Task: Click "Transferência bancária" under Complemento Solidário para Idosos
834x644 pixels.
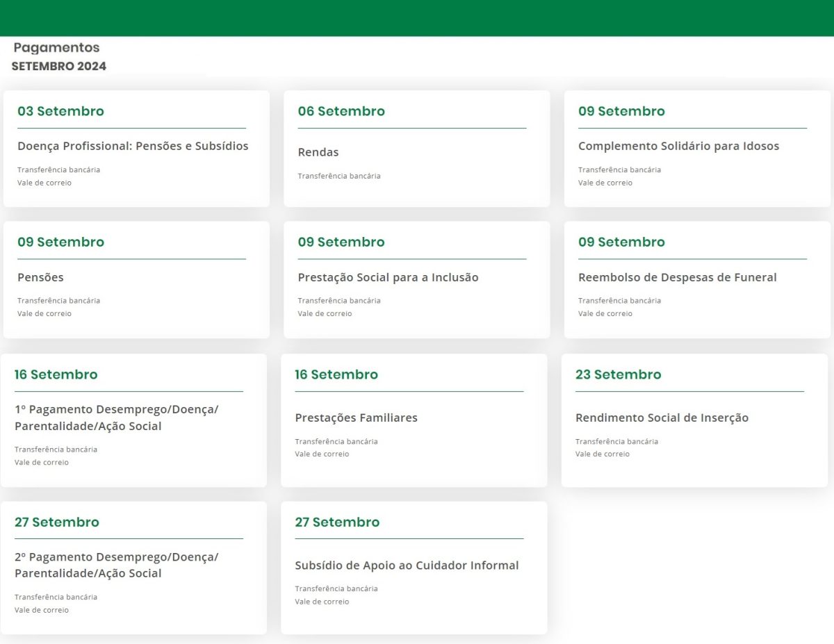Action: [619, 170]
